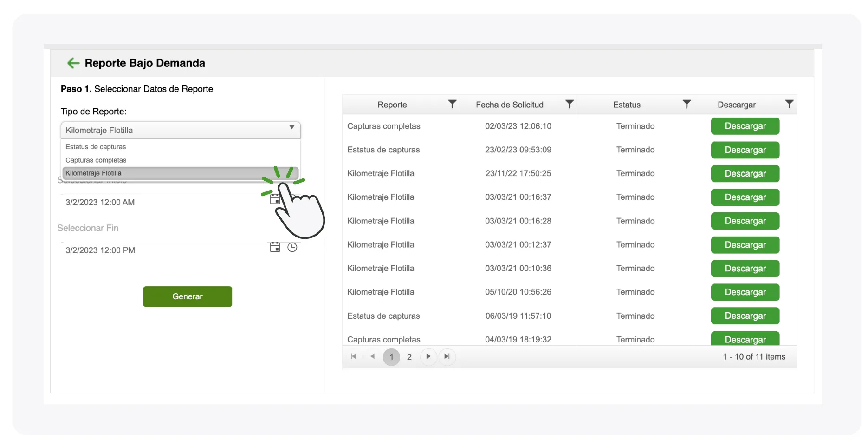
Task: Download the report from 23/02/23 09:53:09
Action: [745, 150]
